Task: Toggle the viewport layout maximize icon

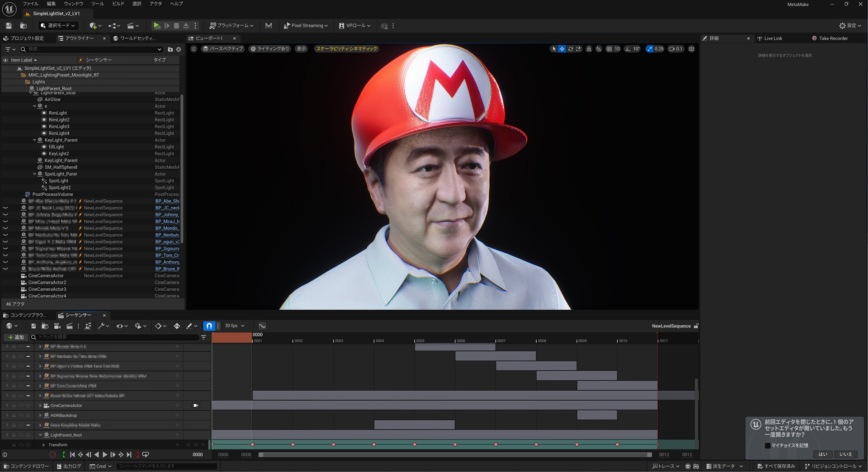Action: pos(692,49)
